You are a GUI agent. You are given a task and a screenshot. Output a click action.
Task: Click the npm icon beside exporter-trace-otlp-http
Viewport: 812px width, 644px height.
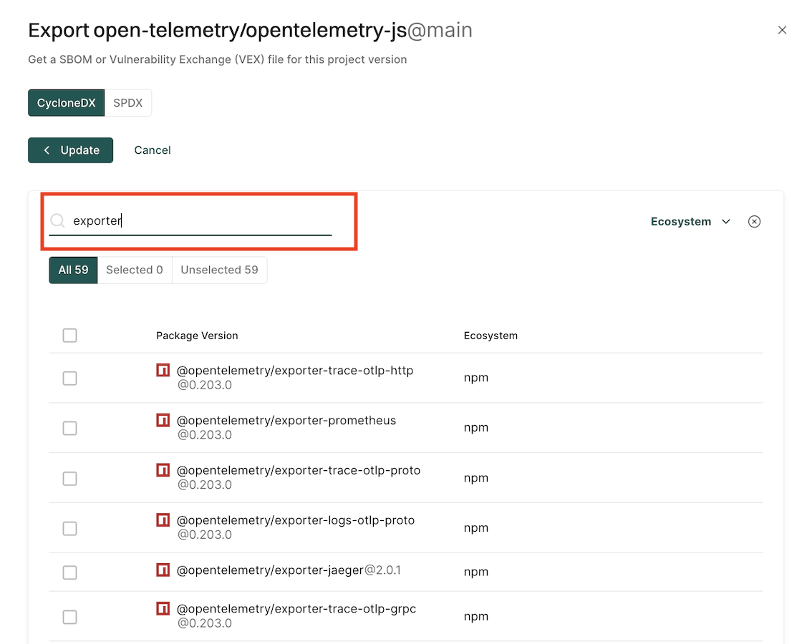click(x=163, y=371)
